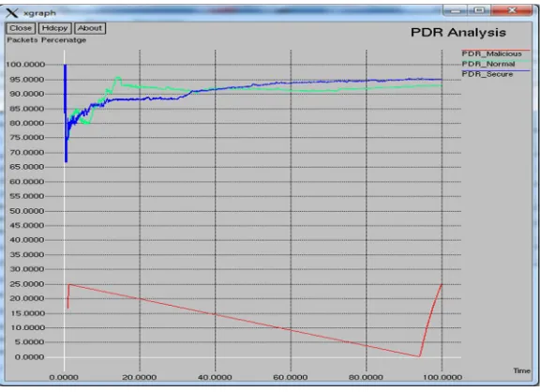Click the 20.0000 time-axis value
The image size is (540, 392).
(x=139, y=377)
